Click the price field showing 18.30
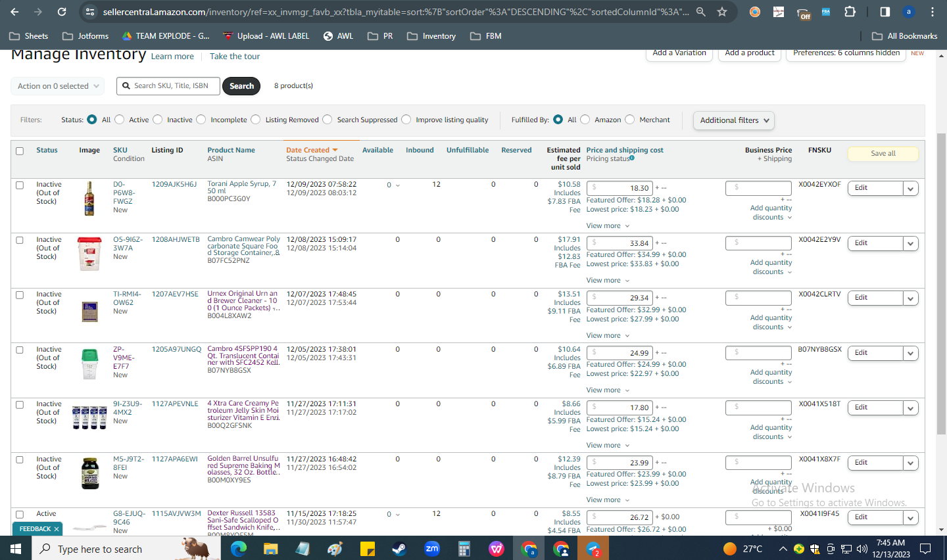 (x=619, y=188)
